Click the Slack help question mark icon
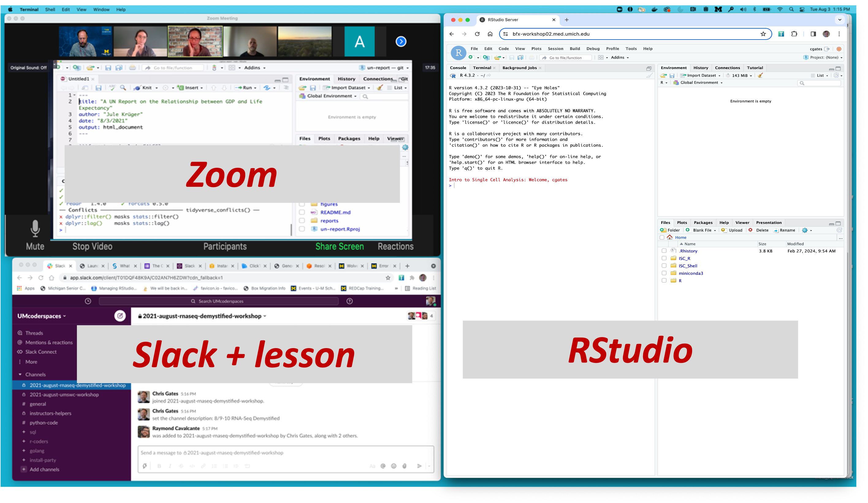Viewport: 868px width, 503px height. [x=349, y=301]
